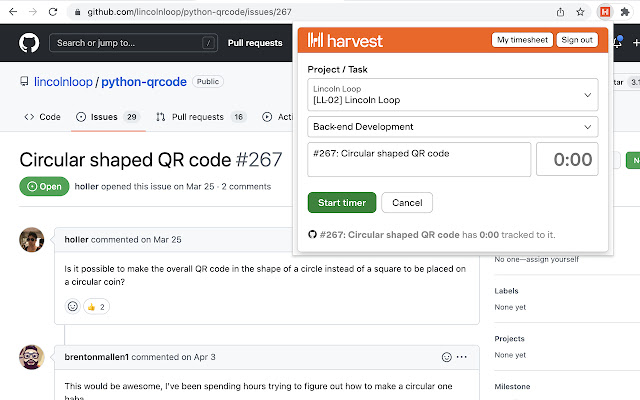Open the Code tab
The height and width of the screenshot is (400, 640).
tap(42, 117)
